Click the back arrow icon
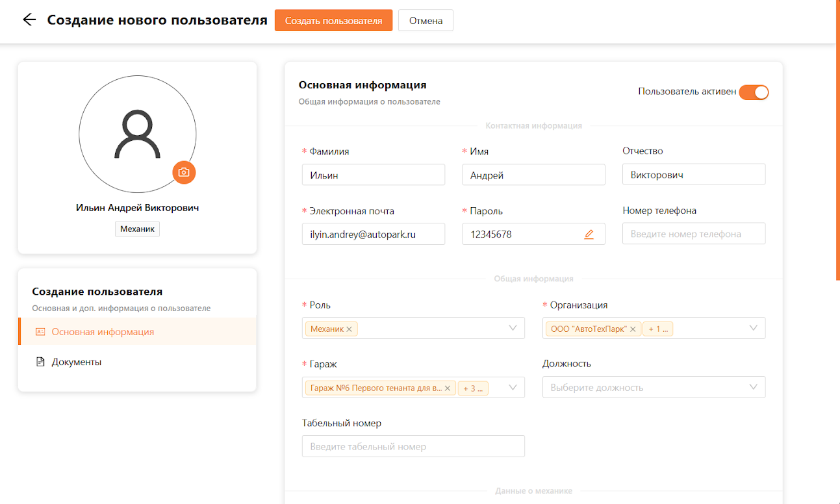Screen dimensions: 840x504 29,19
